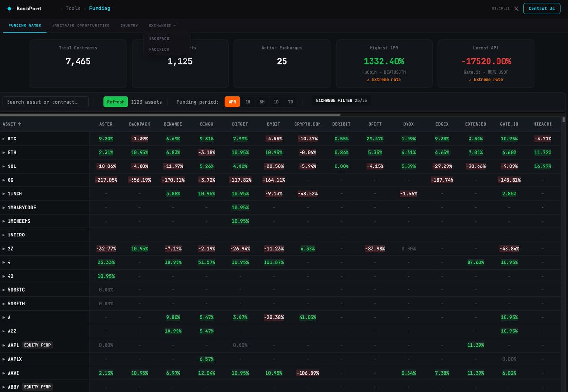
Task: Click 0G Backpack rate -356.19%
Action: (x=139, y=180)
